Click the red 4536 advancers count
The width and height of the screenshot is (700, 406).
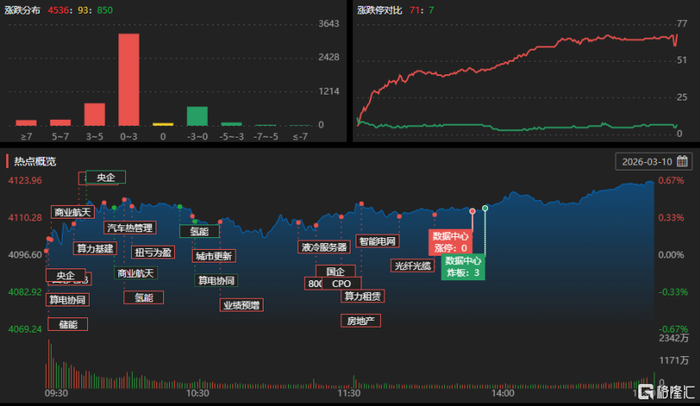click(x=58, y=10)
